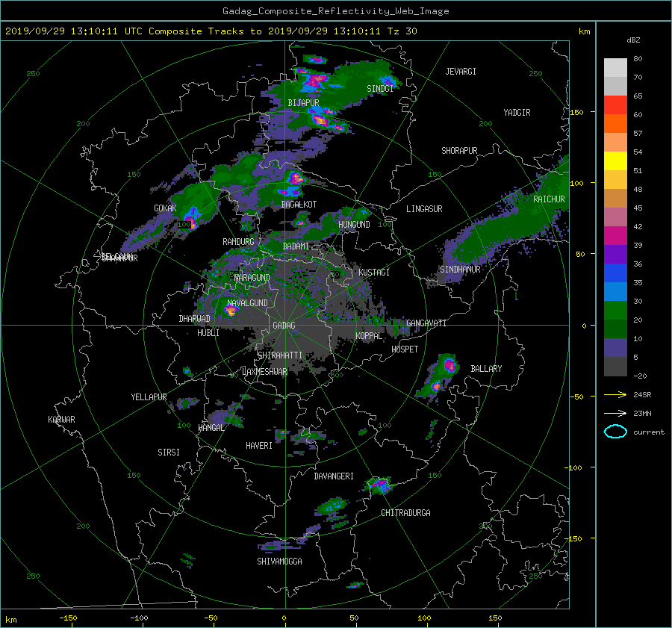Select the green 20 dBZ color swatch
Viewport: 672px width, 628px height.
coord(615,311)
